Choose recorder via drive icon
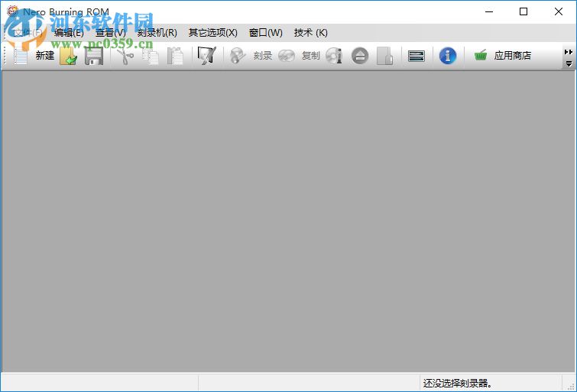The height and width of the screenshot is (392, 577). pos(417,56)
